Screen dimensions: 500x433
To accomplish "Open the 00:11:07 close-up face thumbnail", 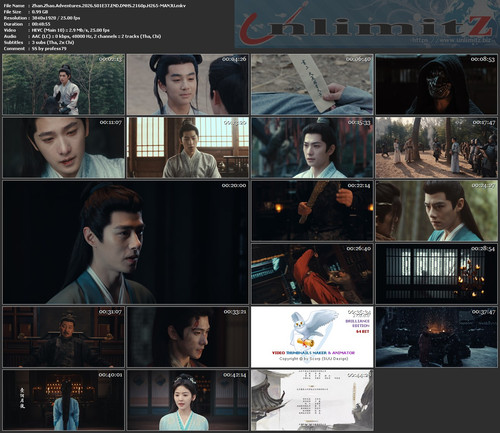I will 63,147.
